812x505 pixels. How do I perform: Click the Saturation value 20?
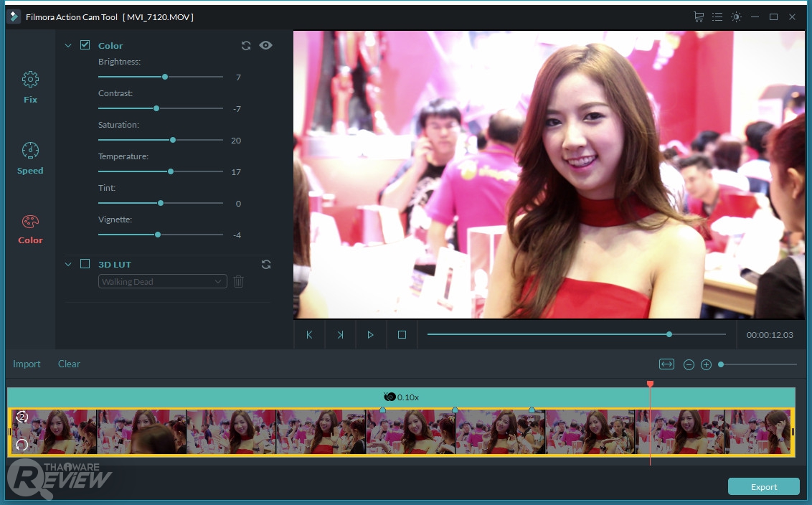(x=236, y=141)
